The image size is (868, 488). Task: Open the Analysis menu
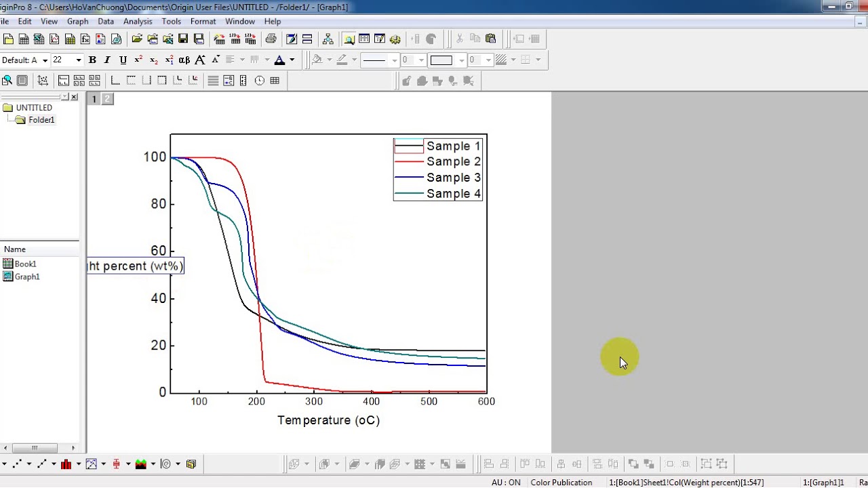(x=138, y=22)
